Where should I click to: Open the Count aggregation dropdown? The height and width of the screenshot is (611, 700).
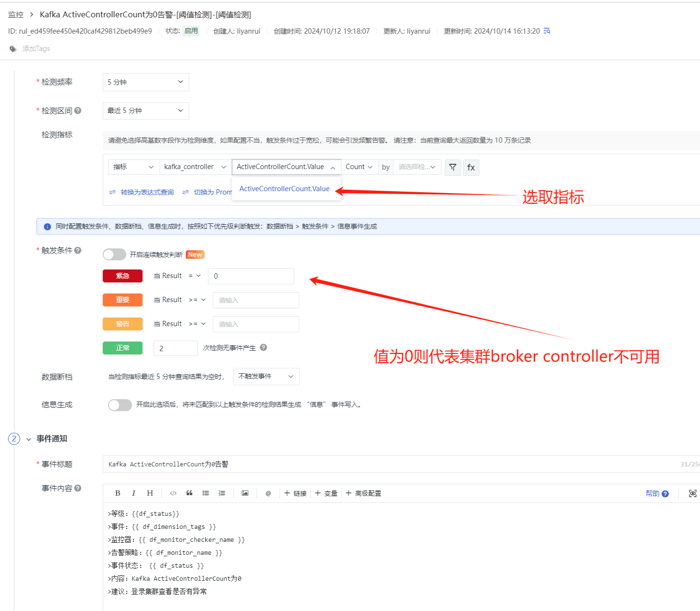click(x=359, y=167)
